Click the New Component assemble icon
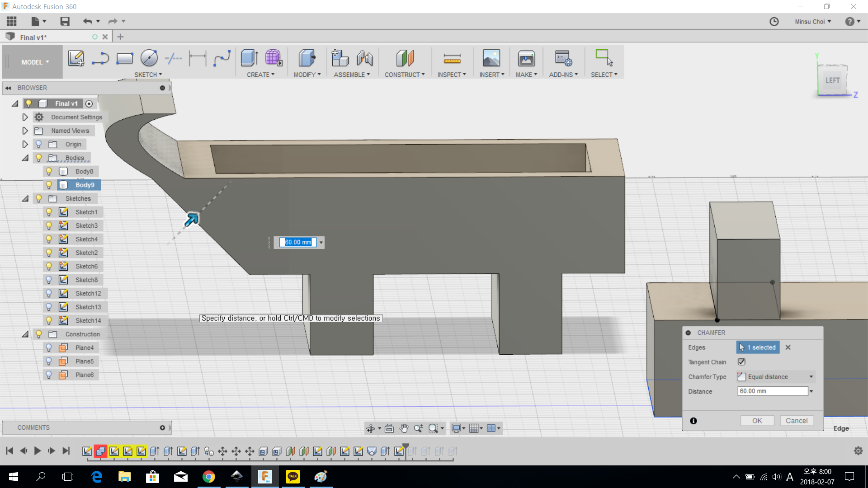The image size is (868, 488). 340,58
